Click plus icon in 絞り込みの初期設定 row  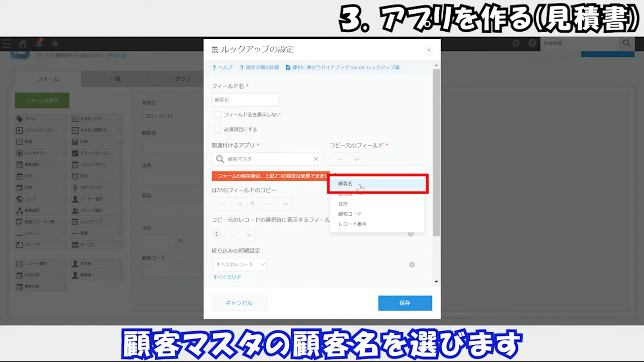pos(412,264)
